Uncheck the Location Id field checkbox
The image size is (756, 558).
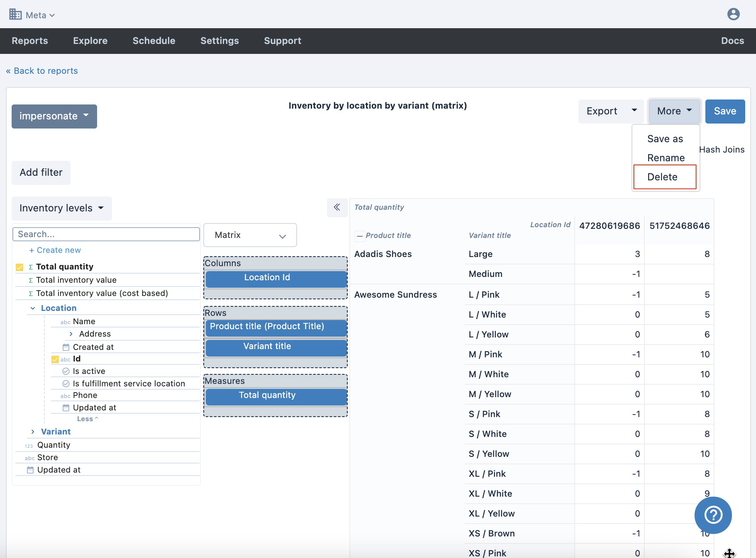[x=55, y=359]
